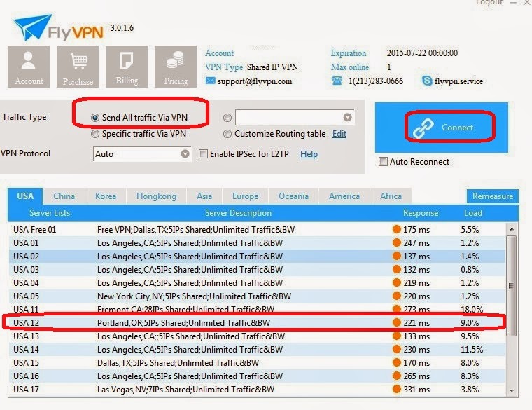Click the FlyVPN paper plane logo
This screenshot has height=410, width=532.
[34, 27]
